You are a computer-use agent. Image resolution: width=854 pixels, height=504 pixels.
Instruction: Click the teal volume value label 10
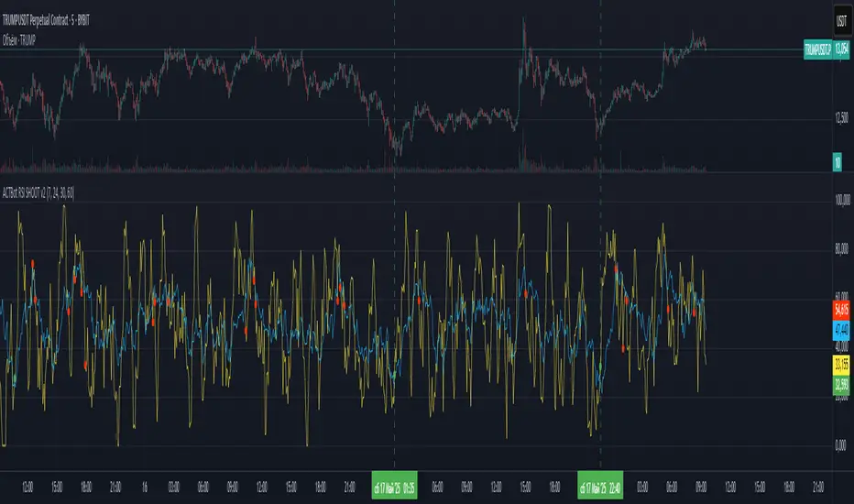838,162
